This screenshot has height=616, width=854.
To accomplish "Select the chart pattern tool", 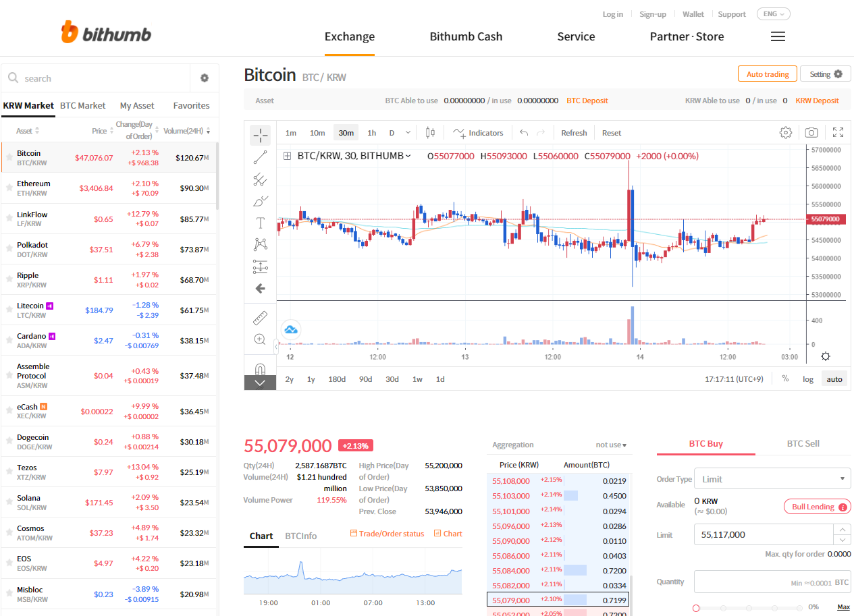I will click(x=260, y=244).
